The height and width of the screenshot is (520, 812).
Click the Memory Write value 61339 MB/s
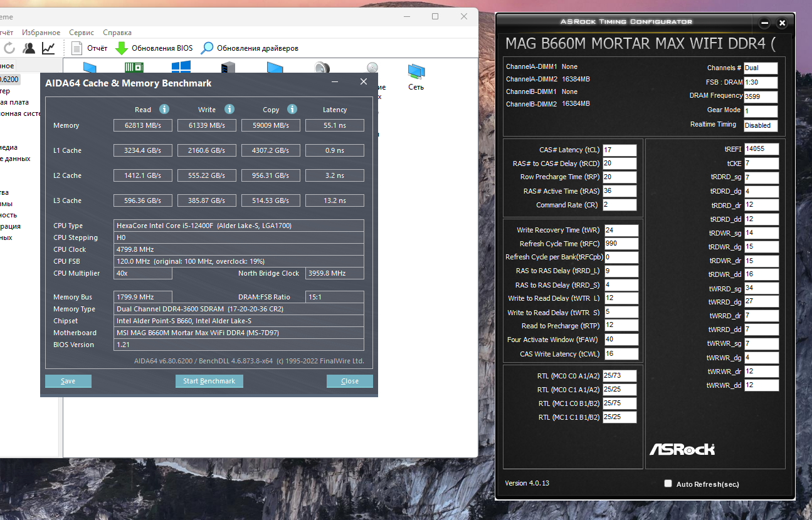coord(207,125)
